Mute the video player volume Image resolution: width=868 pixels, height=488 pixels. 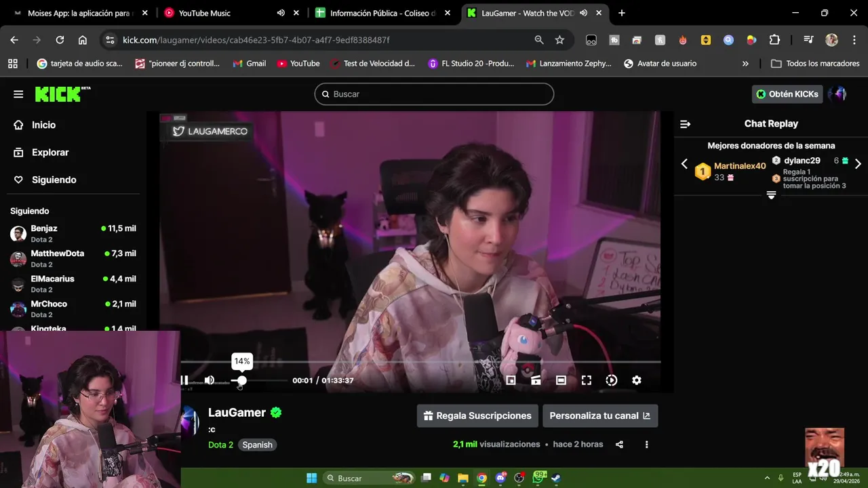coord(210,380)
